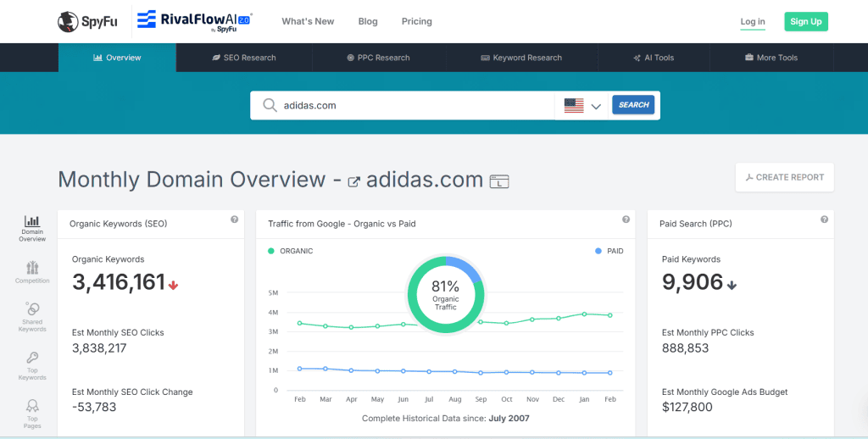Click the US flag icon
The height and width of the screenshot is (439, 868).
574,105
